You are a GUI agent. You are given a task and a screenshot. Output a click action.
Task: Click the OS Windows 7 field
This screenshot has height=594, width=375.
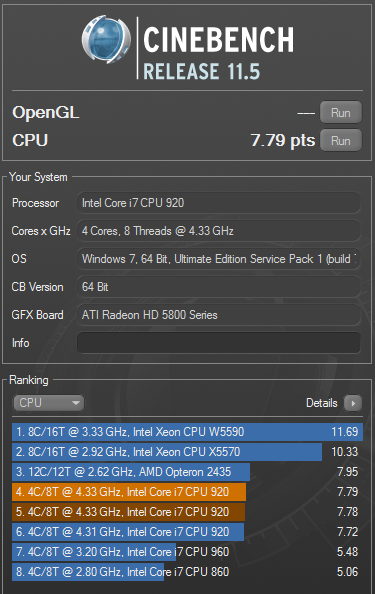(219, 259)
